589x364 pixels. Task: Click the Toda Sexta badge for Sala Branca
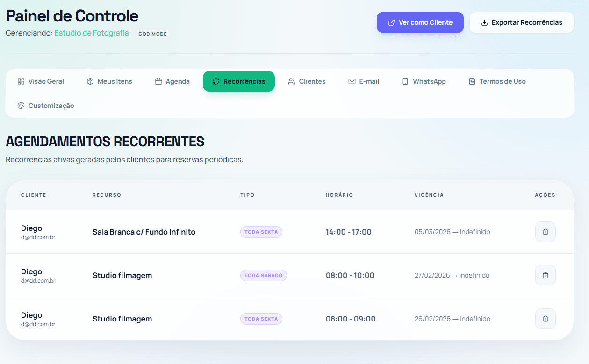(x=261, y=232)
